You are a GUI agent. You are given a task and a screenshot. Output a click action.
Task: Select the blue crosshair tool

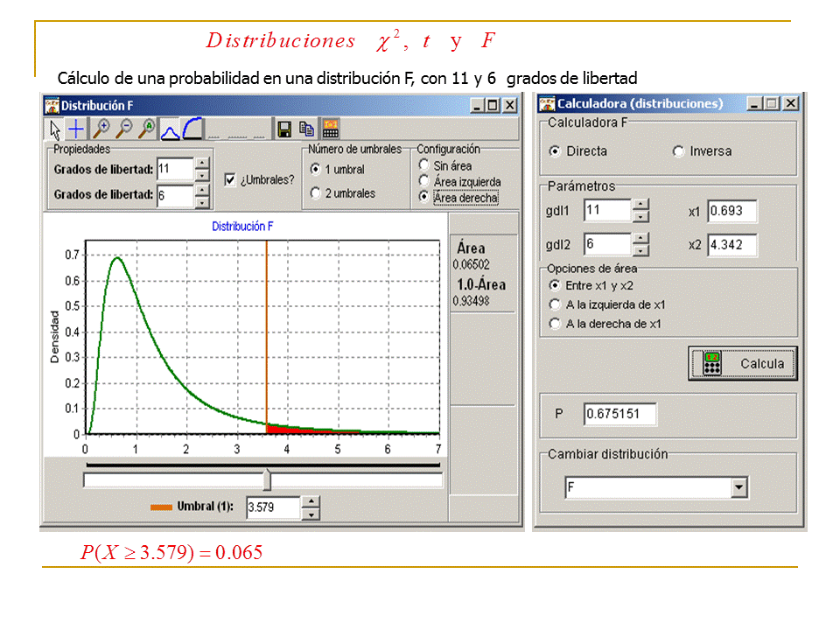tap(77, 129)
